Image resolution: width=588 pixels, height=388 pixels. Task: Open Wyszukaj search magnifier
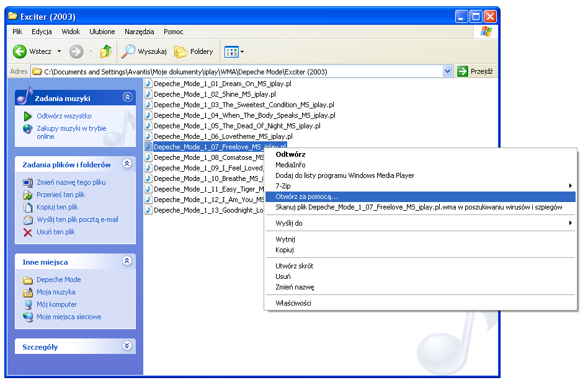click(x=128, y=51)
